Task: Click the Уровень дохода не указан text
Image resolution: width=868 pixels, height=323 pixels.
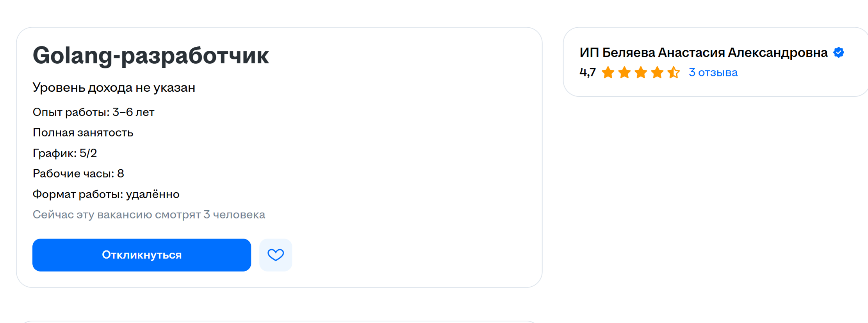Action: click(x=114, y=88)
